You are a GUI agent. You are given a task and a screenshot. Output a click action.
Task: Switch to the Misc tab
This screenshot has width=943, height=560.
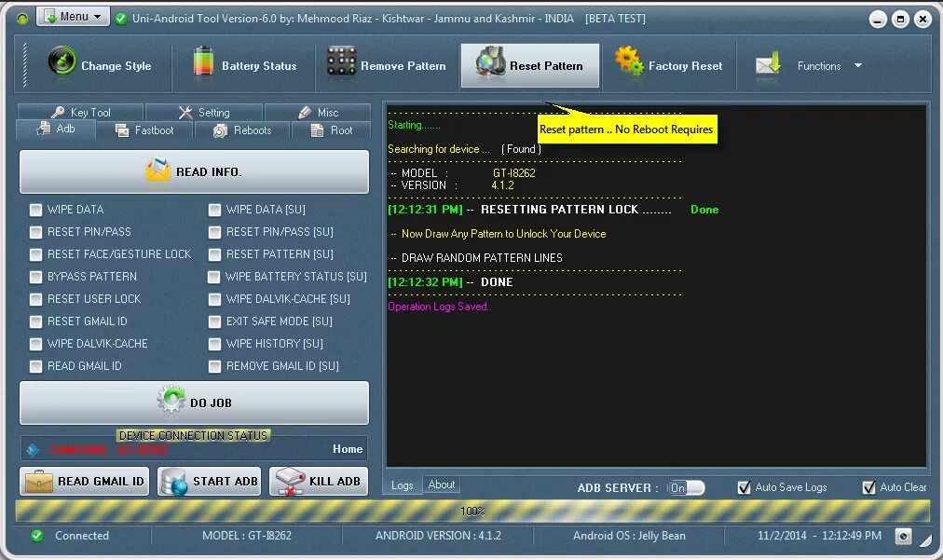pos(318,113)
